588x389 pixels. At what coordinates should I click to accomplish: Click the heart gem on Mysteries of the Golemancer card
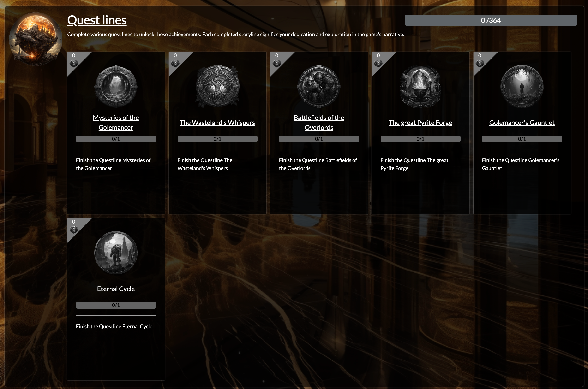pos(74,64)
